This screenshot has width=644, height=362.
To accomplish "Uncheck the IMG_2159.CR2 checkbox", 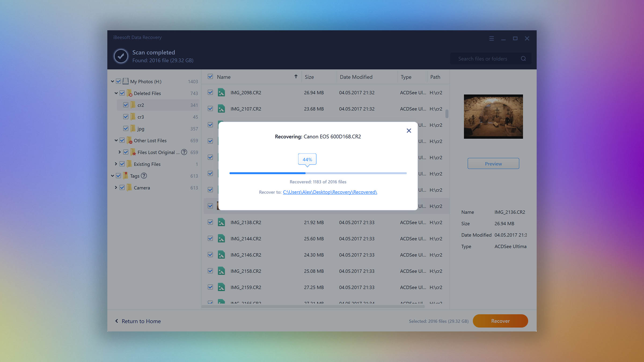I will click(210, 287).
